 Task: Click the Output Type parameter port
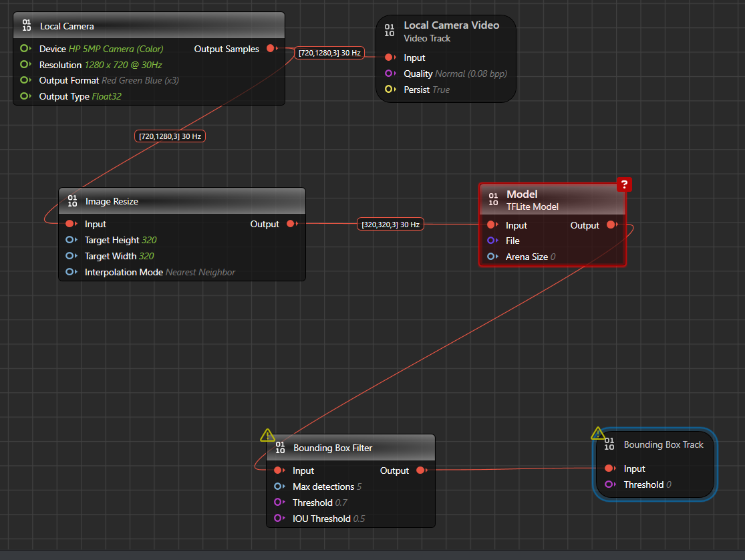(25, 96)
